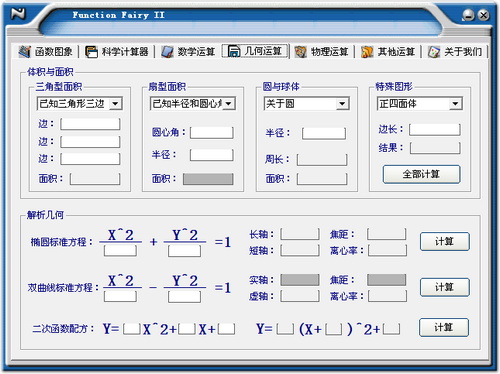Click the X coefficient box in 二次函数配方
The image size is (500, 374).
(187, 329)
